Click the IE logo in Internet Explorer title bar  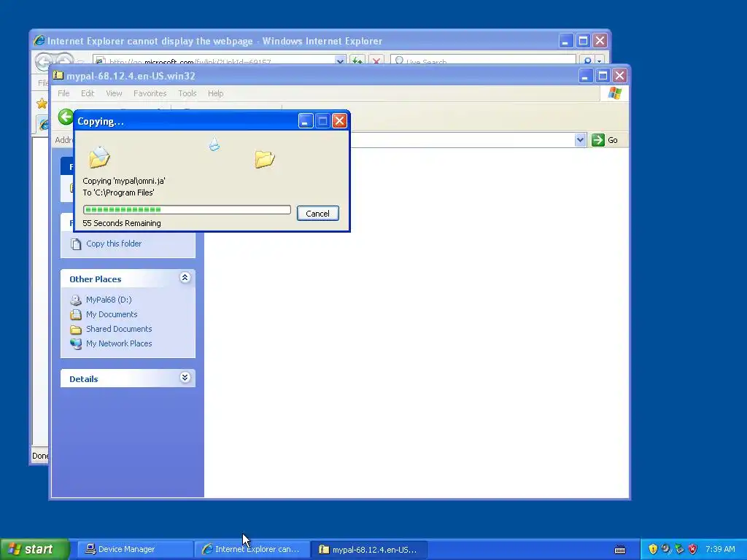tap(39, 41)
